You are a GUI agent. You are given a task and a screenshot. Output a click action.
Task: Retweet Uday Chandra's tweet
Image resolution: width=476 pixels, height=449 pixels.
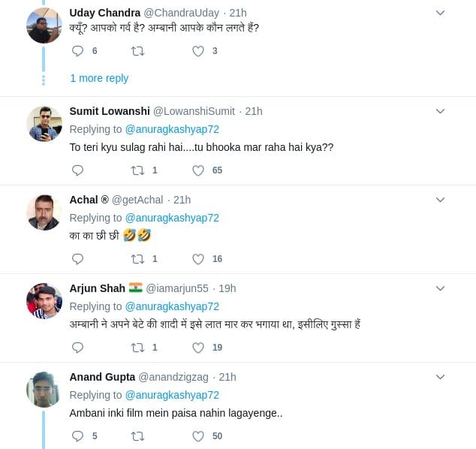coord(137,51)
